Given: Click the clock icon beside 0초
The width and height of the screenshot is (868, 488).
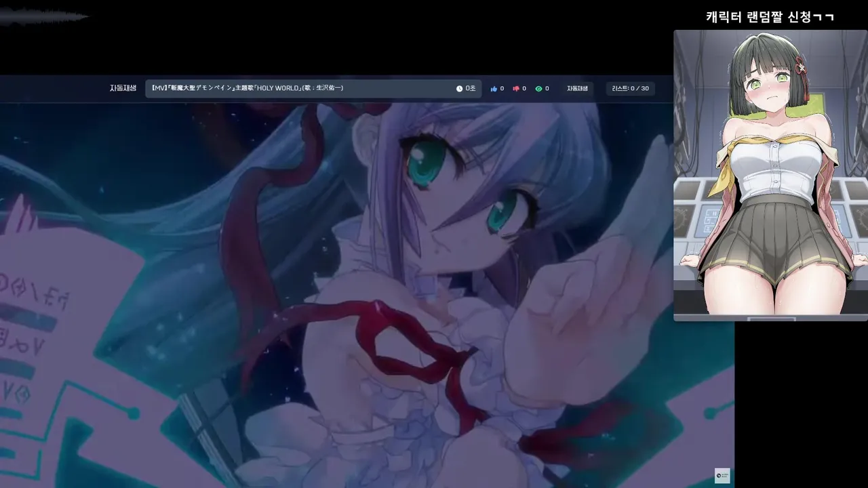Looking at the screenshot, I should (x=459, y=89).
